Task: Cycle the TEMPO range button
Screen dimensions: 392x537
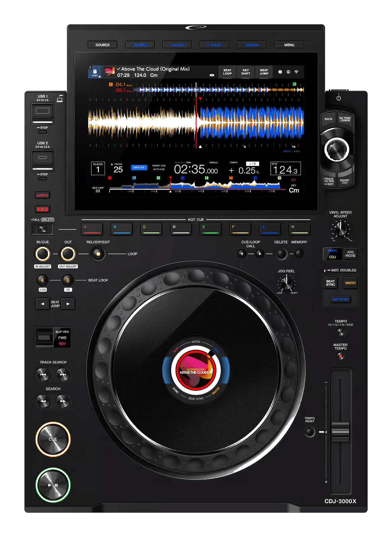Action: coord(341,332)
